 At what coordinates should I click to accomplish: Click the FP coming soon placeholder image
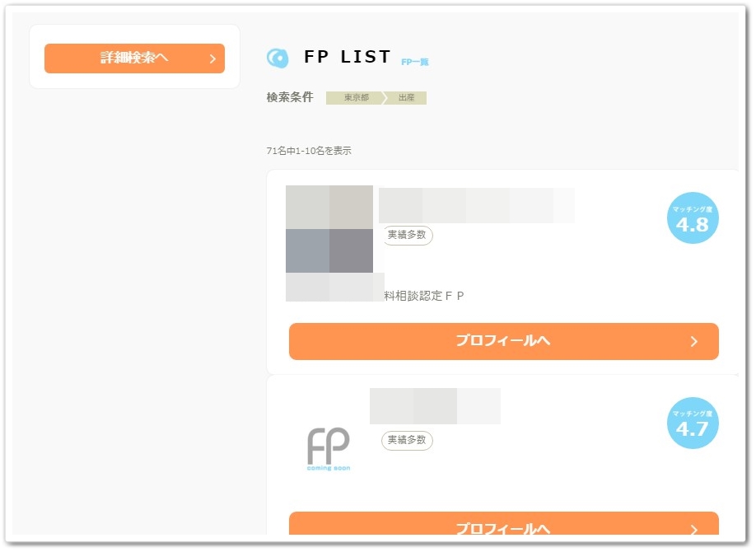coord(329,448)
